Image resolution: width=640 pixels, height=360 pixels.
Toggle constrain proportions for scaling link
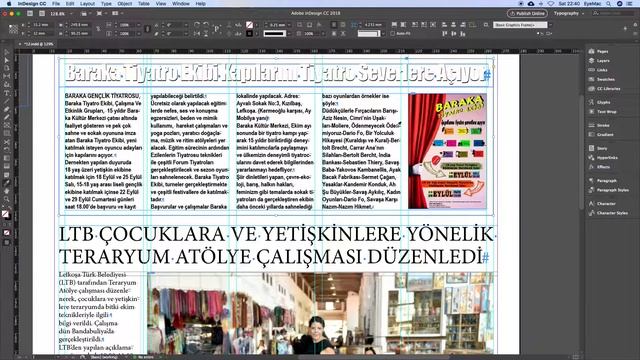tap(147, 29)
